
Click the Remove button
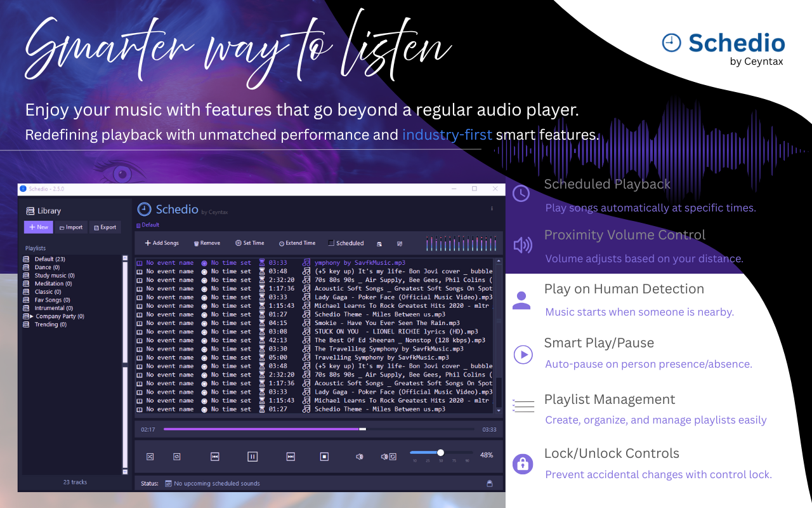point(207,243)
